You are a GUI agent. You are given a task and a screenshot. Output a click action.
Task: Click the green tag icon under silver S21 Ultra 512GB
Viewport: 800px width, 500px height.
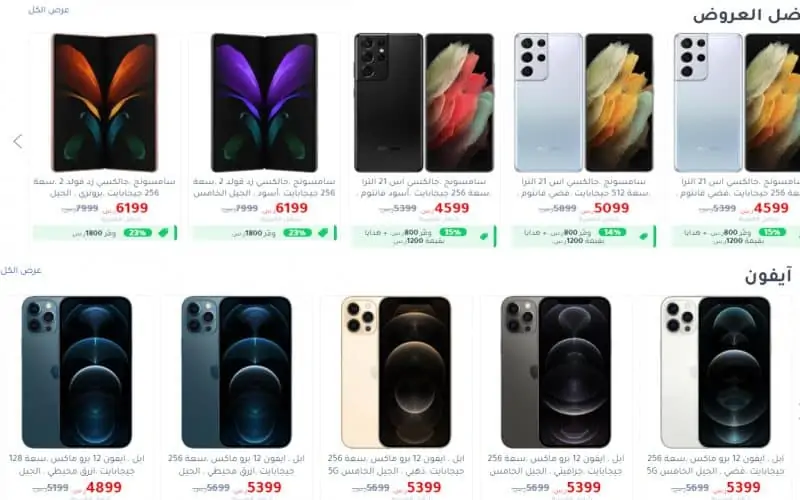643,236
